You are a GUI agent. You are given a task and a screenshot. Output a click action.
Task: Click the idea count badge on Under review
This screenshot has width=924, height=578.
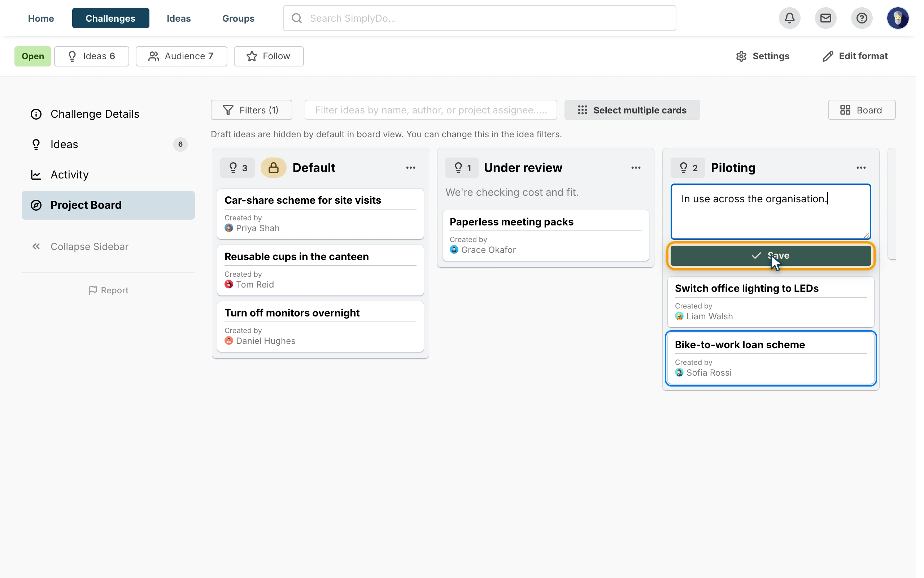click(x=462, y=167)
